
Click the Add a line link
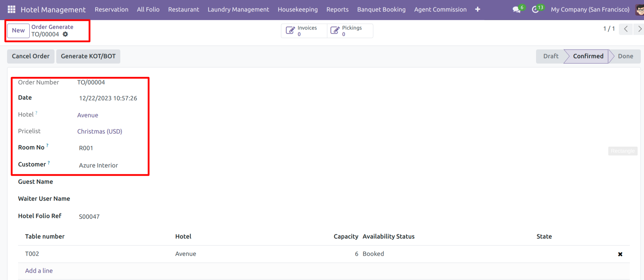click(39, 271)
